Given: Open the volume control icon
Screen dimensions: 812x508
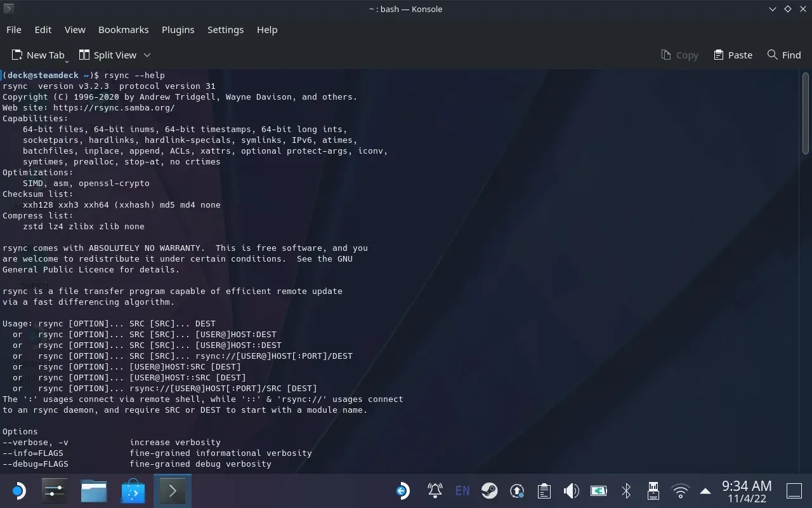Looking at the screenshot, I should pyautogui.click(x=571, y=490).
